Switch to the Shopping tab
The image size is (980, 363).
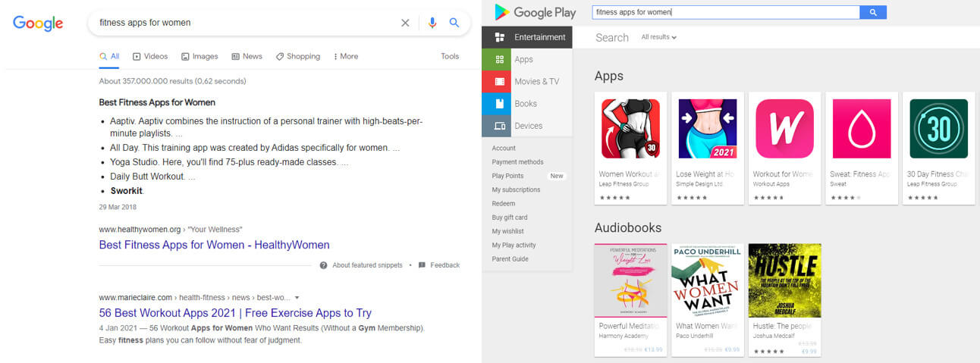coord(298,56)
